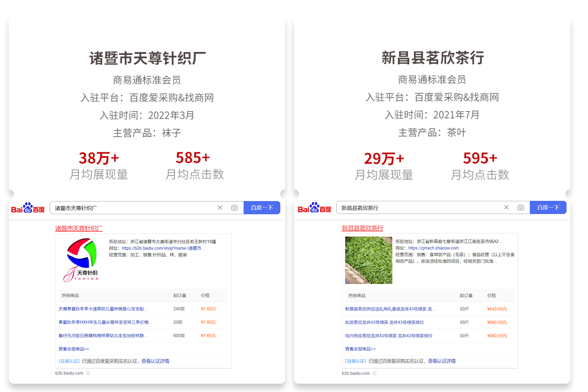Click [百度认证] tag in 茗欣茶行 card
This screenshot has height=392, width=588.
(356, 361)
